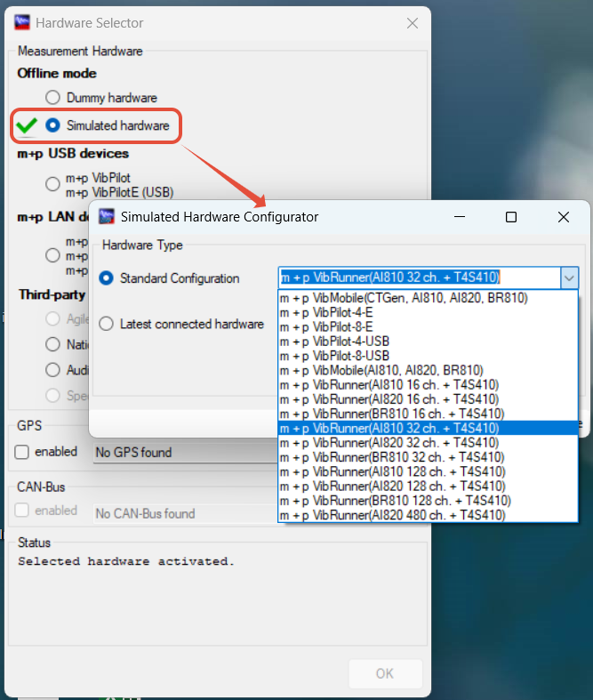Select VibRunner(BR810 16 ch. + T4S410)
The height and width of the screenshot is (700, 593).
428,414
